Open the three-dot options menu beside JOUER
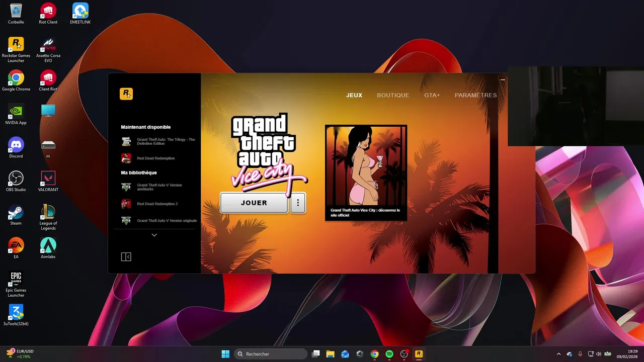 click(298, 203)
